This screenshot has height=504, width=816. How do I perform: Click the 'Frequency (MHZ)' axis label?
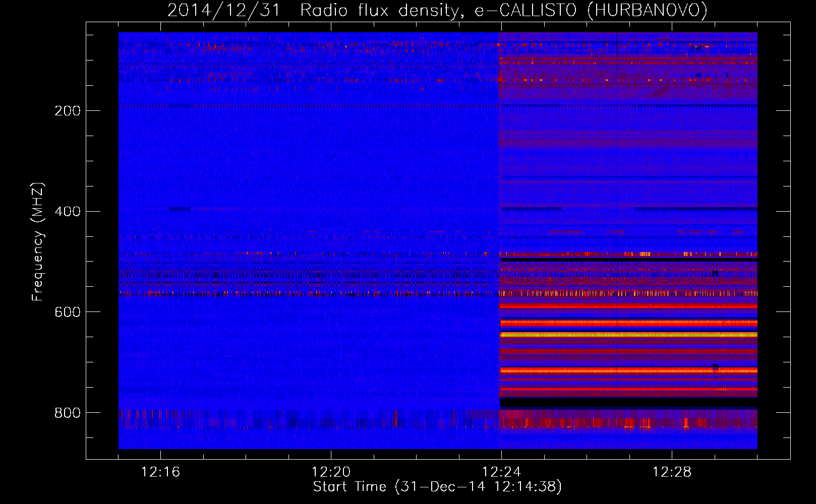point(38,242)
